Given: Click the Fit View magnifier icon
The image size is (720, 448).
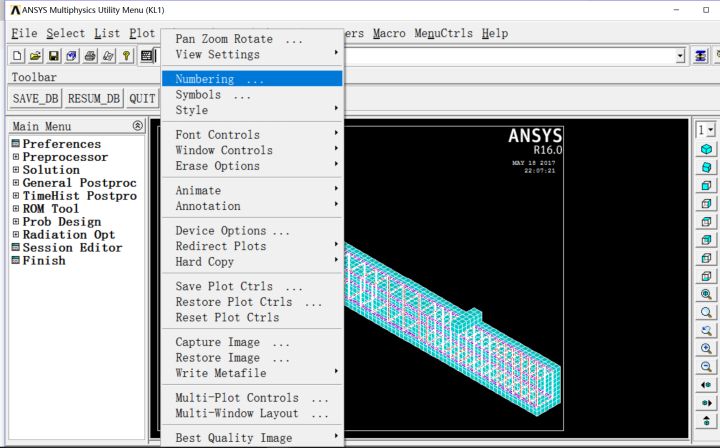Looking at the screenshot, I should (x=706, y=294).
